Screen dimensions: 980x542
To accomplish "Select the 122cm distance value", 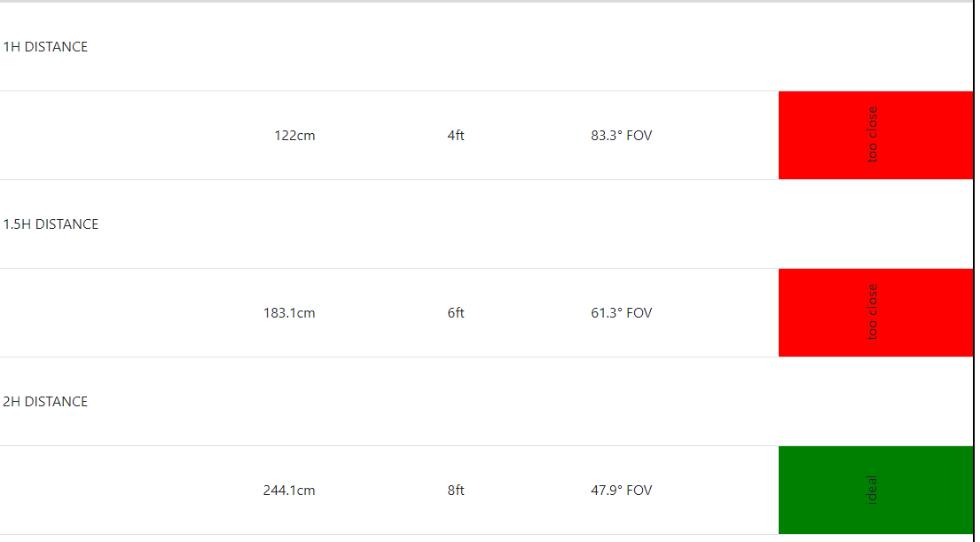I will pos(294,136).
